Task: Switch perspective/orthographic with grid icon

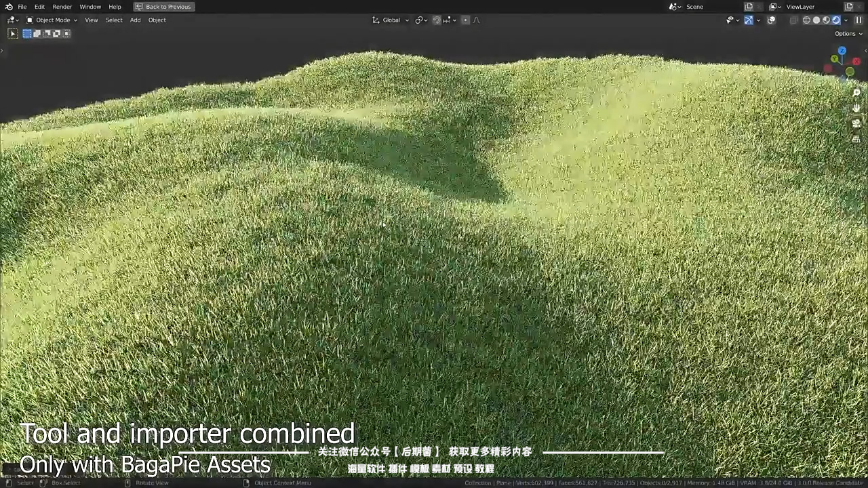Action: click(x=856, y=139)
